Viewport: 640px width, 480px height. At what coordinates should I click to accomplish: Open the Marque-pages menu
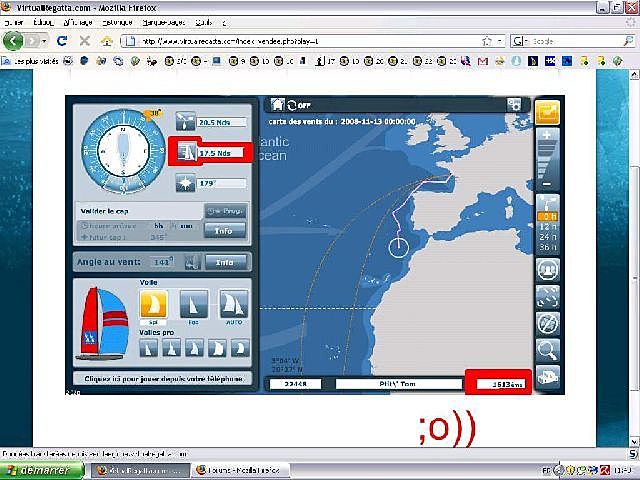[164, 22]
